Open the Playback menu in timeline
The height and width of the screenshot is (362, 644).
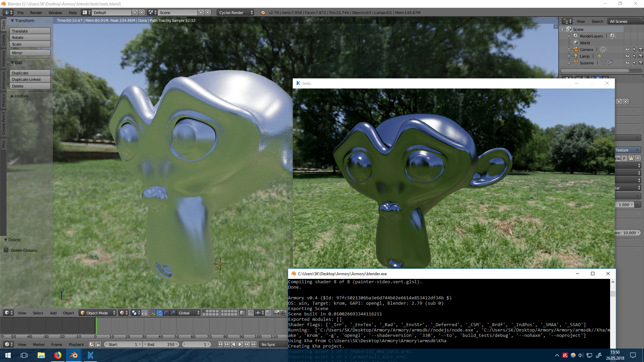[76, 344]
